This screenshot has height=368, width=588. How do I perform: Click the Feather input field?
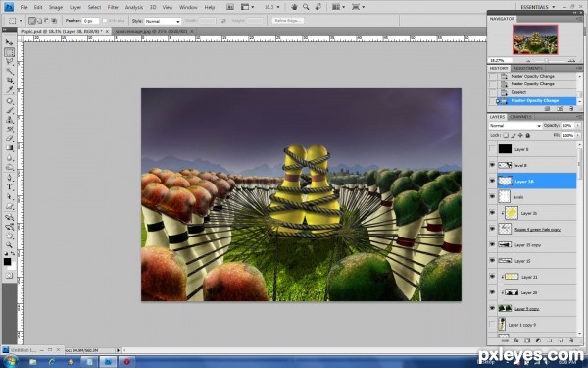[x=91, y=21]
